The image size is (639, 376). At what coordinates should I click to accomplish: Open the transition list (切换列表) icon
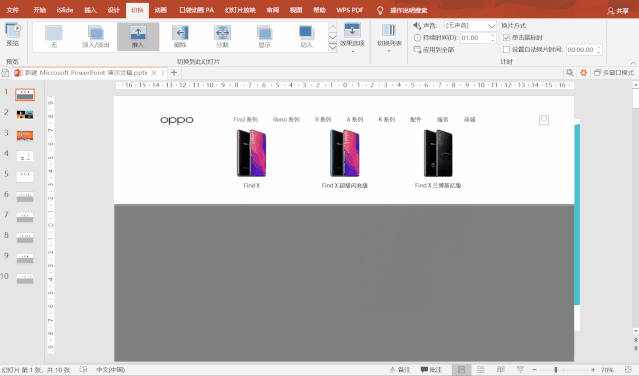(389, 36)
